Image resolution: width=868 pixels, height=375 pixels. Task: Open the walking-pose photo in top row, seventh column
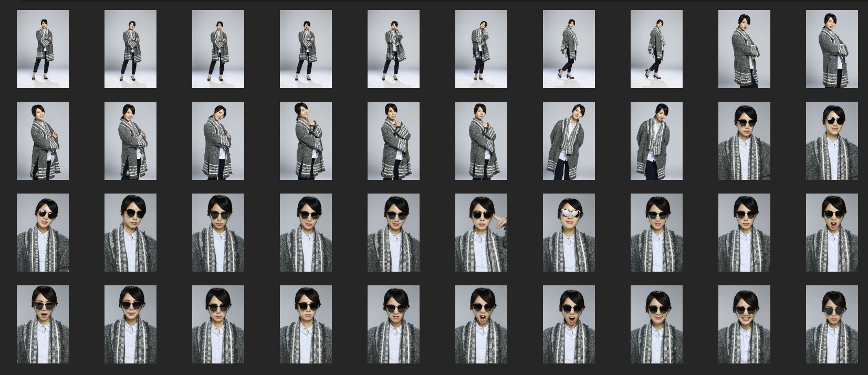(569, 49)
